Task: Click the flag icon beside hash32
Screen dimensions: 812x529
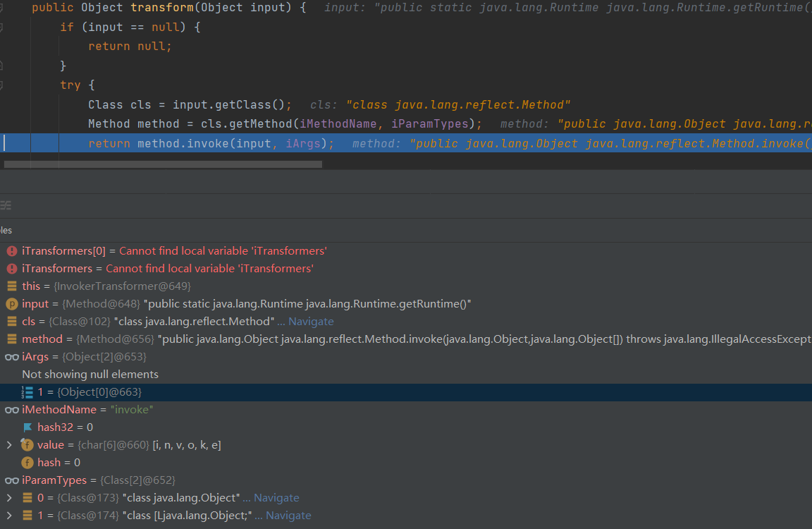Action: [x=27, y=427]
